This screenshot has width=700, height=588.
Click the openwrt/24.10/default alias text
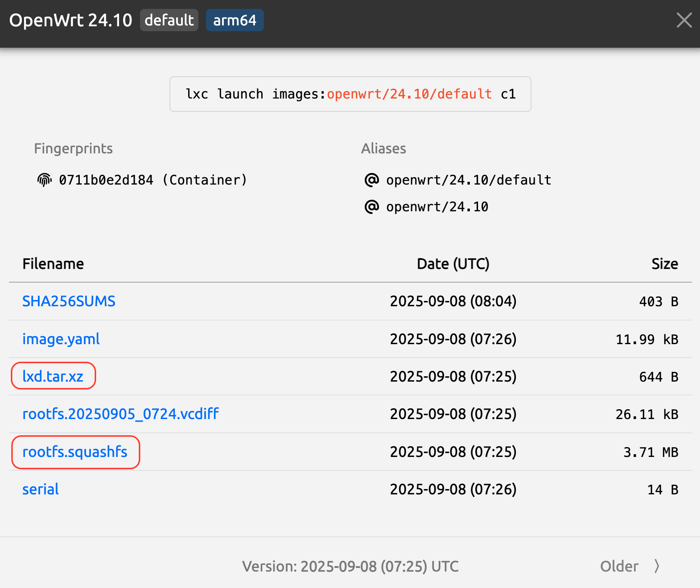pos(469,180)
